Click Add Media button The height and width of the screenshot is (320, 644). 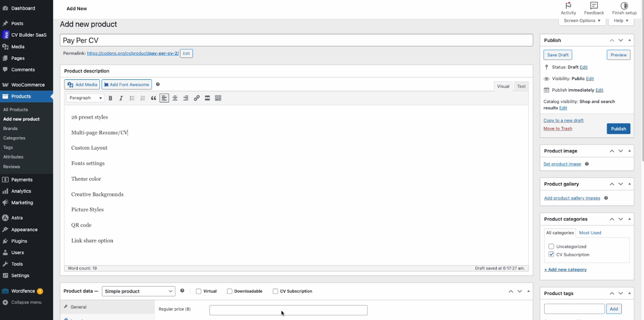click(82, 85)
